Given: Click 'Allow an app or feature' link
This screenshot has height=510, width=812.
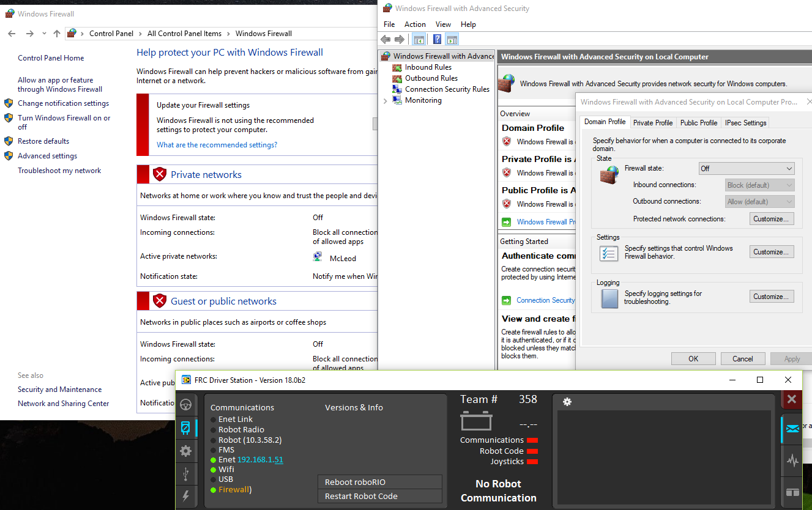Looking at the screenshot, I should coord(60,84).
